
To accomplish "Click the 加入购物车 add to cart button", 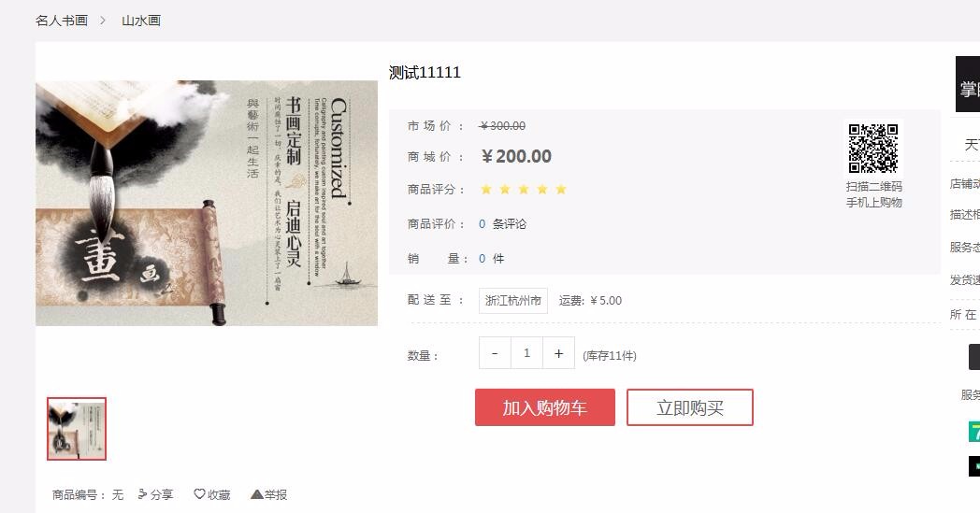I will 545,407.
